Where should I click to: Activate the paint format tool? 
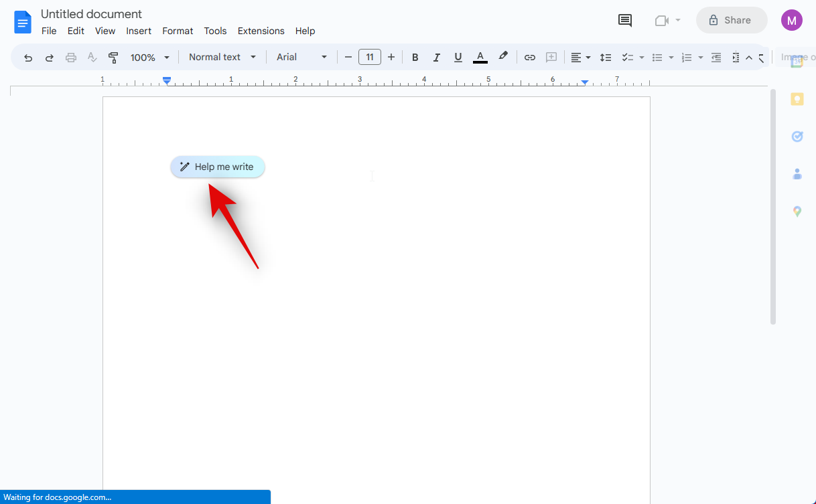pos(113,58)
